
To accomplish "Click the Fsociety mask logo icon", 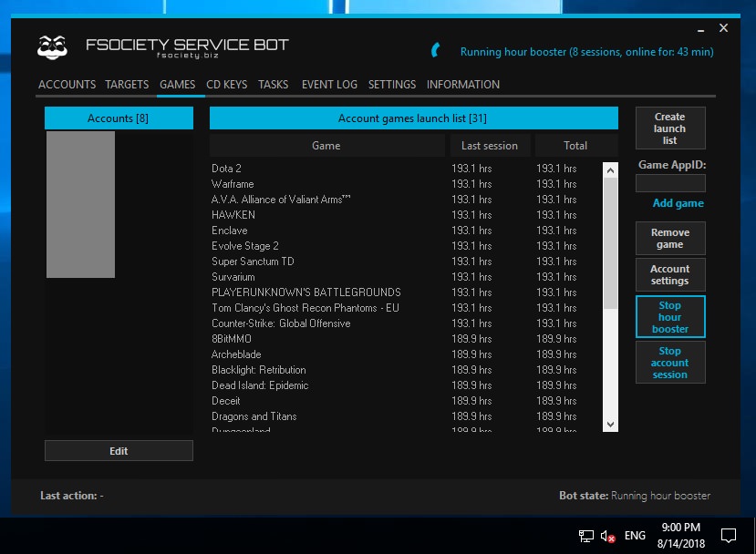I will 53,47.
